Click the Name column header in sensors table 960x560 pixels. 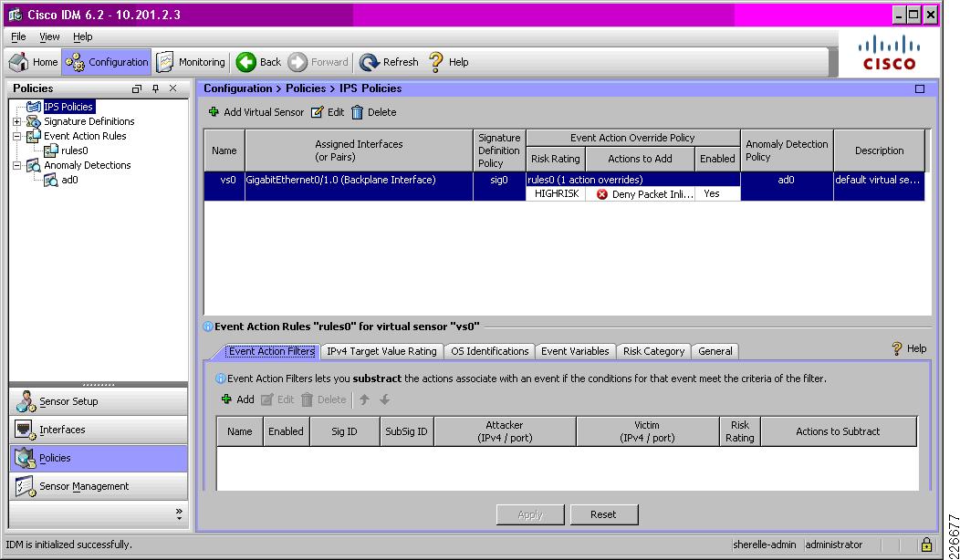(x=224, y=150)
